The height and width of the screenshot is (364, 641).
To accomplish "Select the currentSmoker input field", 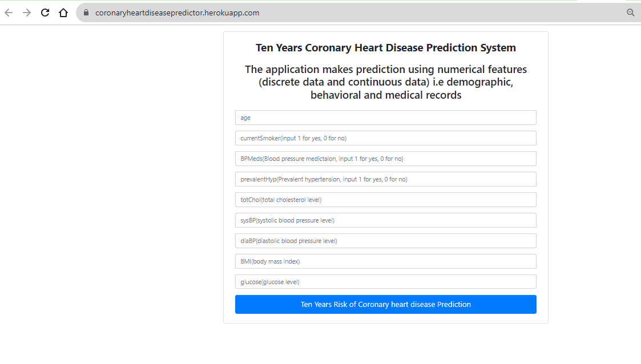I will [385, 138].
